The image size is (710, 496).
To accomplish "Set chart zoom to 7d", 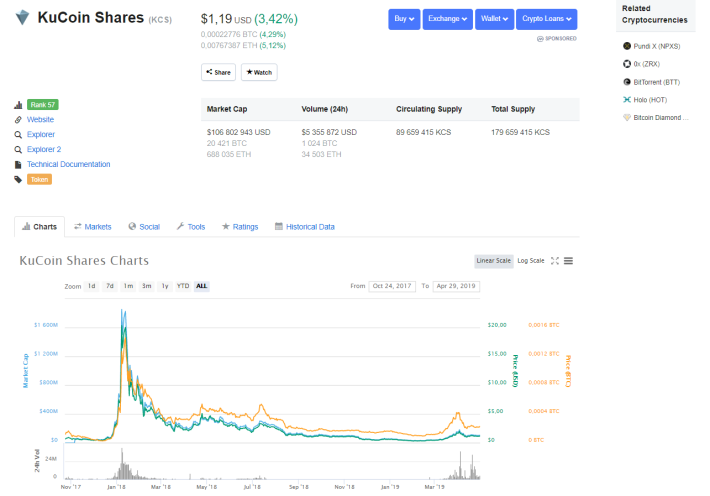I will (110, 286).
